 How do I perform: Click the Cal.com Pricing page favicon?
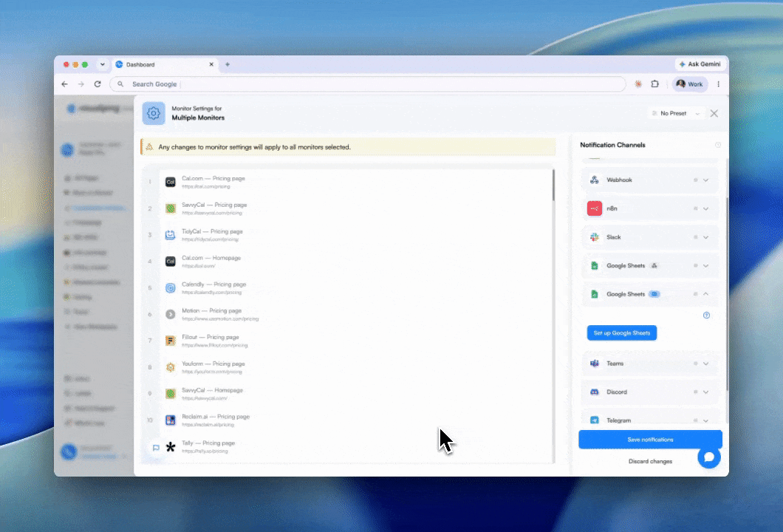click(x=171, y=182)
